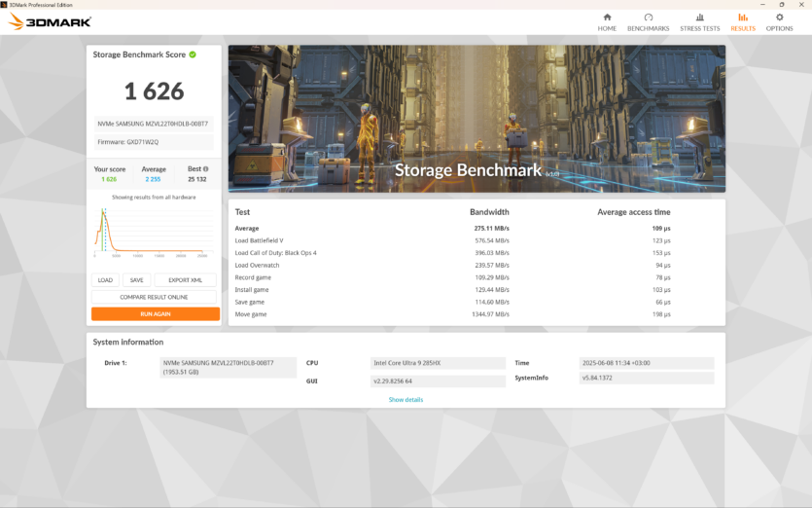Image resolution: width=812 pixels, height=508 pixels.
Task: Click the Storage Benchmark banner image
Action: 477,119
